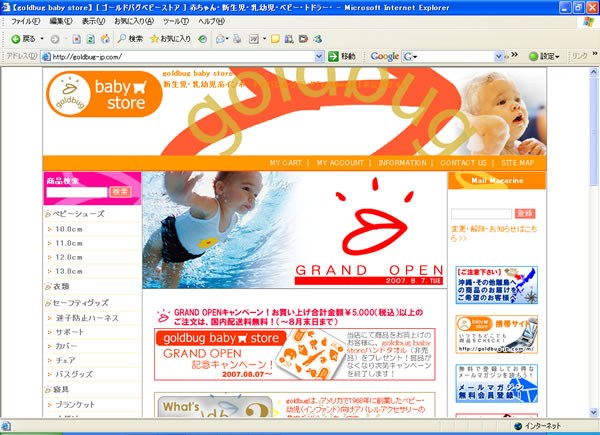Select the 10.0cm shoe size link
Image resolution: width=600 pixels, height=435 pixels.
tap(69, 229)
